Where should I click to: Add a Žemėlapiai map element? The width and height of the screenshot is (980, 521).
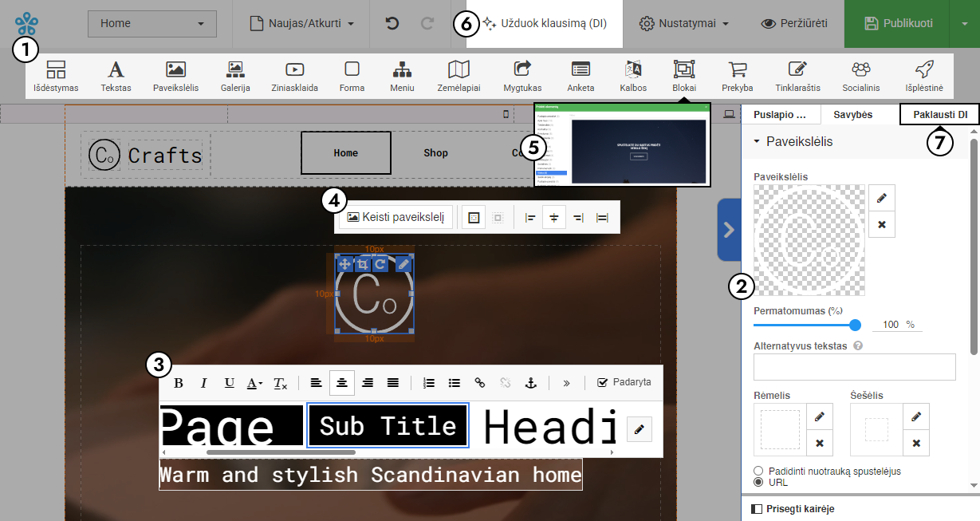tap(459, 76)
